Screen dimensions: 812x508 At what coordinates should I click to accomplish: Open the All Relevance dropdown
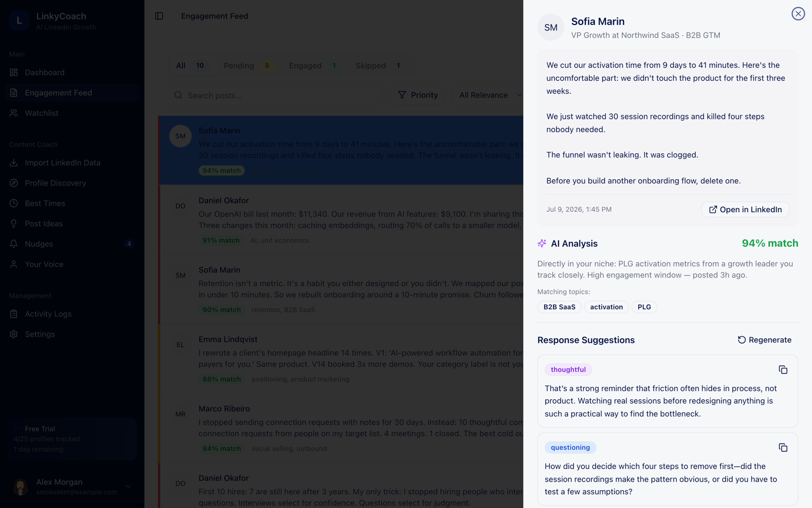click(490, 96)
